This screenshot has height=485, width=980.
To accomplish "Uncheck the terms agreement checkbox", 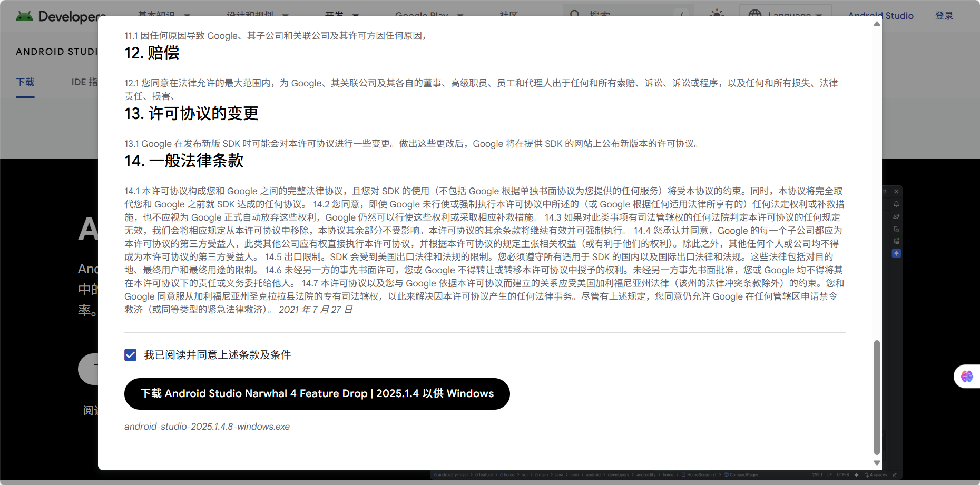I will point(130,355).
